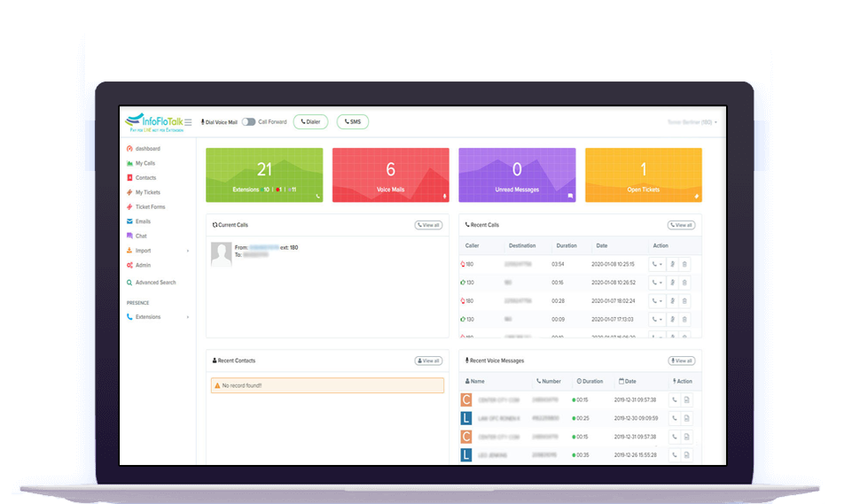This screenshot has width=860, height=504.
Task: Click the Admin gears icon
Action: point(129,265)
